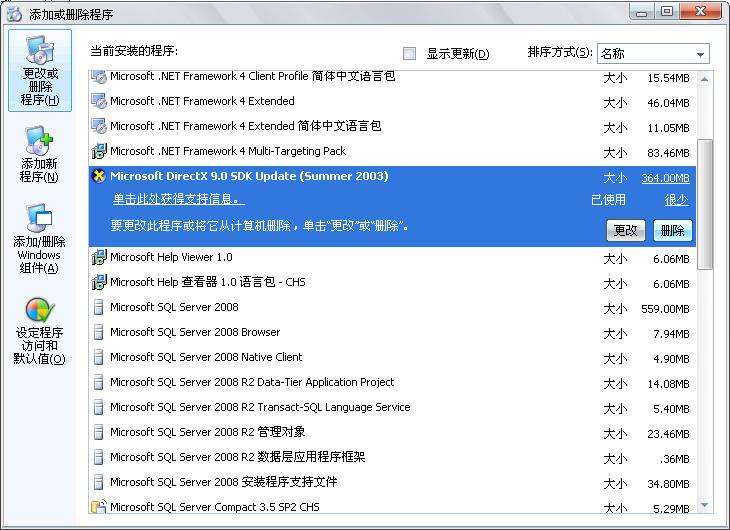Screen dimensions: 730x530
Task: Open the 排序方式 sort dropdown
Action: point(653,54)
